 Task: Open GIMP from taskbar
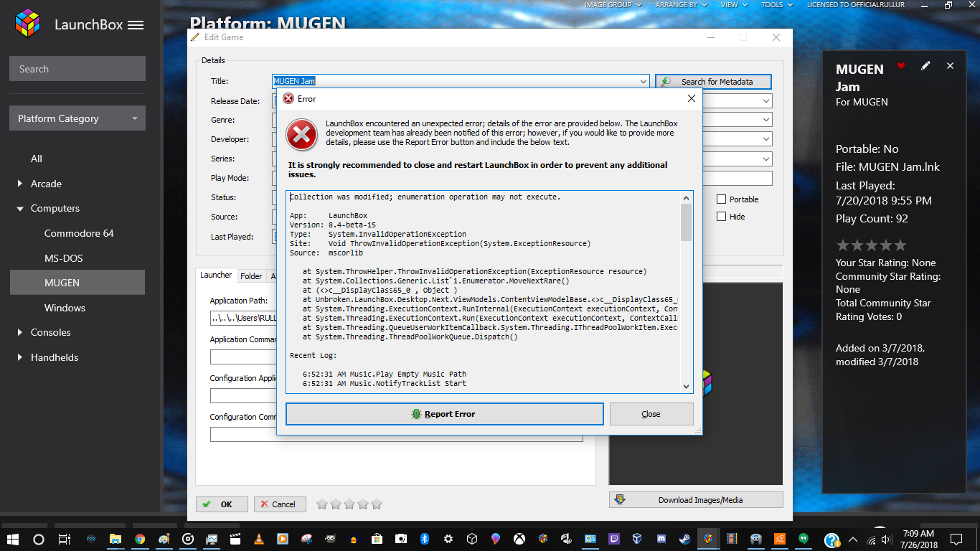329,539
